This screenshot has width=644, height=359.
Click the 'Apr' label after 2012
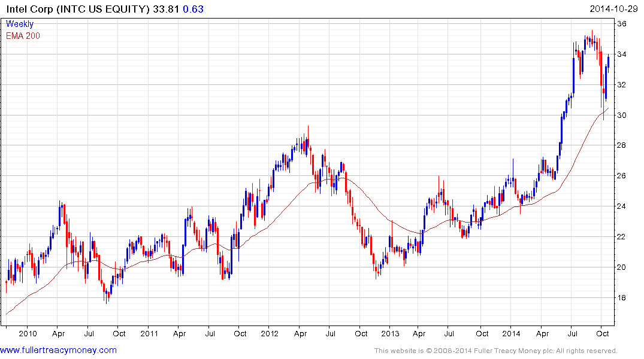[301, 334]
